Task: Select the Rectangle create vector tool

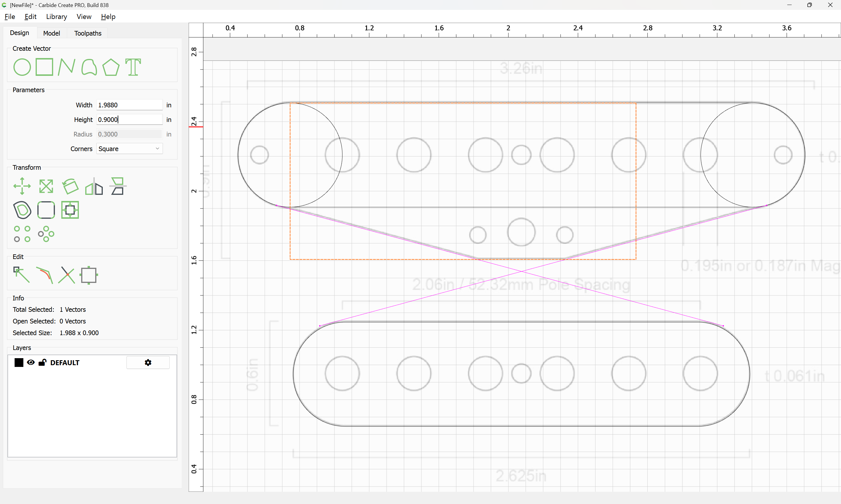Action: pyautogui.click(x=44, y=67)
